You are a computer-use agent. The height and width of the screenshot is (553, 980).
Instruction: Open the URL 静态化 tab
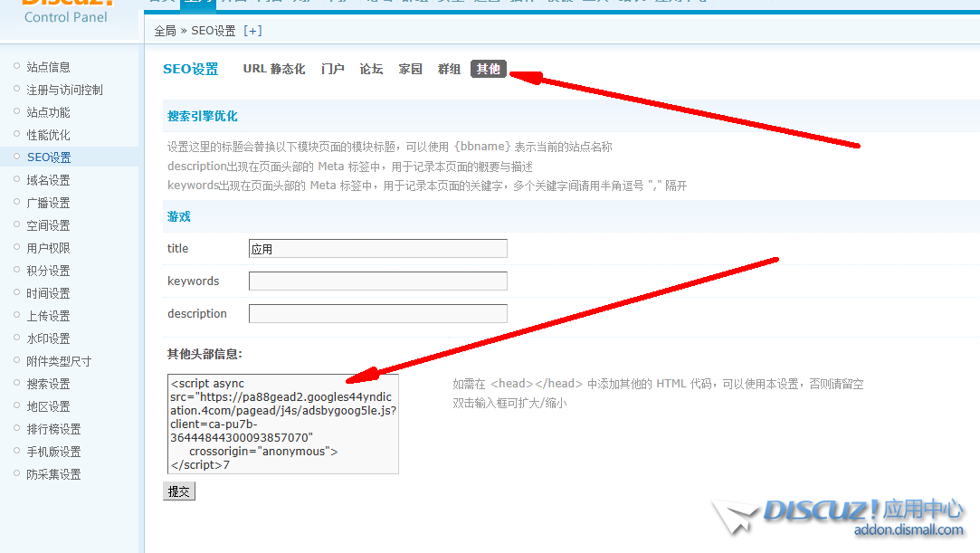point(274,69)
